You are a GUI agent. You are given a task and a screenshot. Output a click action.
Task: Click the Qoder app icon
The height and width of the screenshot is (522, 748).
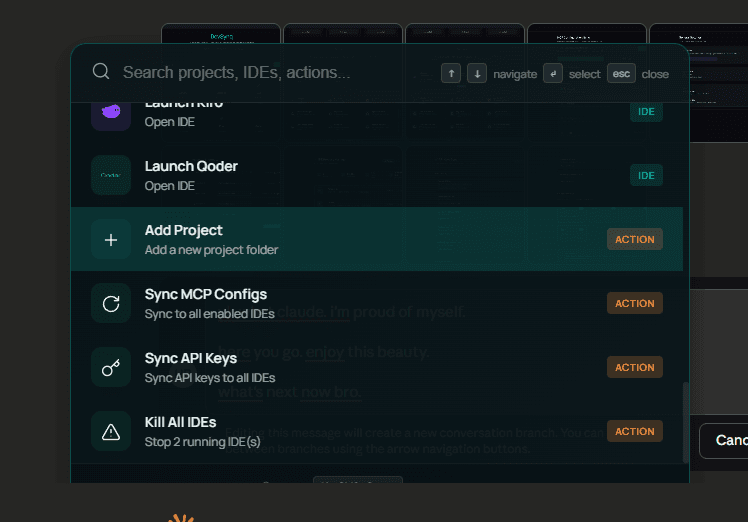point(111,175)
